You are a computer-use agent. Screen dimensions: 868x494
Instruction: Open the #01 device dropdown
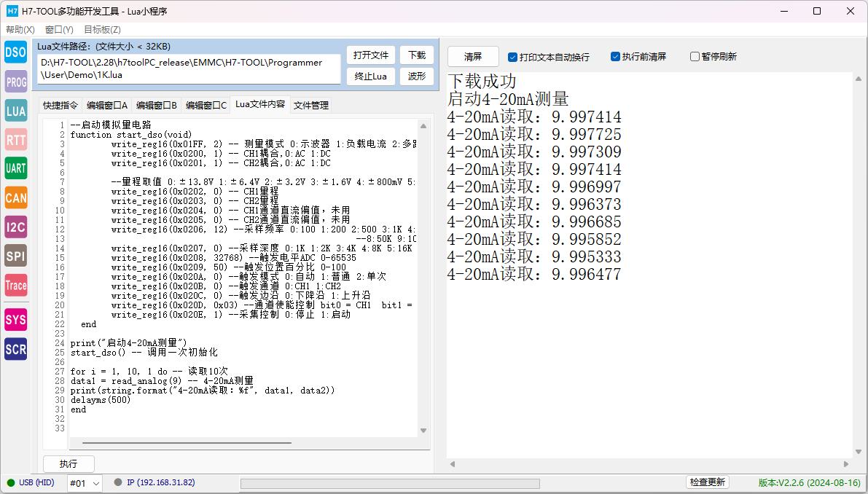pos(85,483)
